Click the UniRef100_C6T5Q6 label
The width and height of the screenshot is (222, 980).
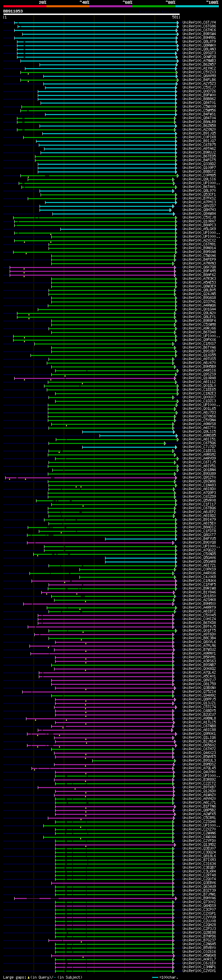click(199, 443)
